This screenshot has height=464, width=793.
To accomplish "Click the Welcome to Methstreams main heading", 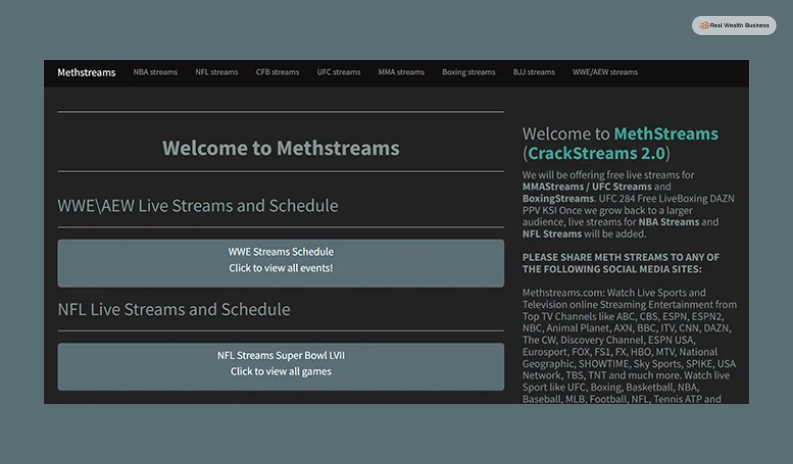I will point(280,148).
